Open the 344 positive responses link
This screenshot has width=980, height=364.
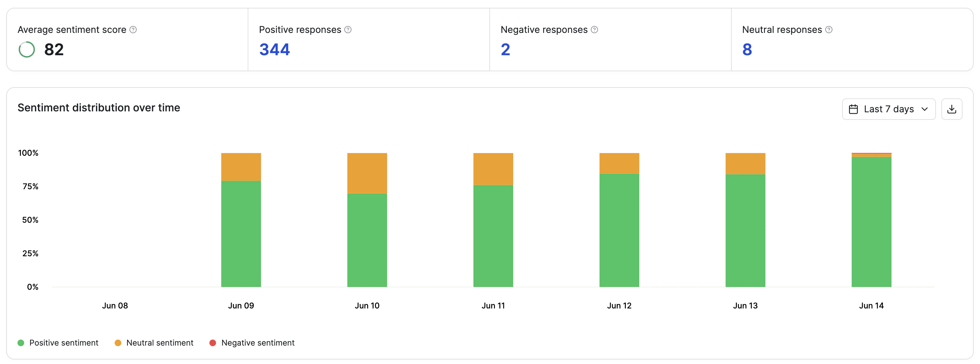click(x=274, y=49)
